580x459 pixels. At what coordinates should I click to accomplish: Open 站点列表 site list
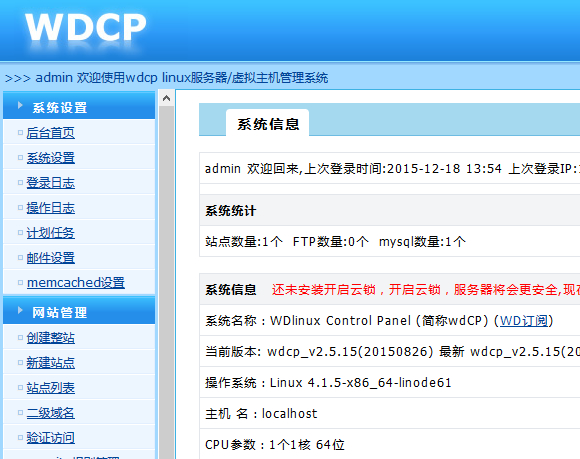click(51, 388)
